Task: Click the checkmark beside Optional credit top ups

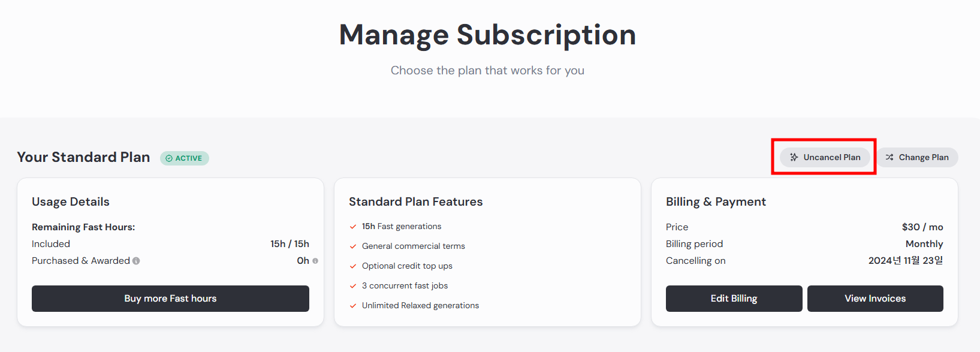Action: click(352, 266)
